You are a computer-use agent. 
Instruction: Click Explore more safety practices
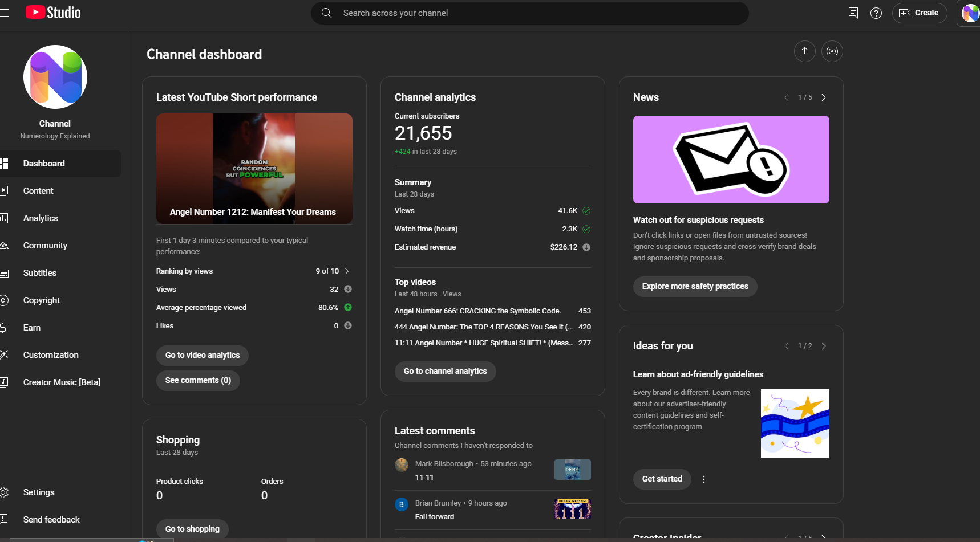(695, 286)
